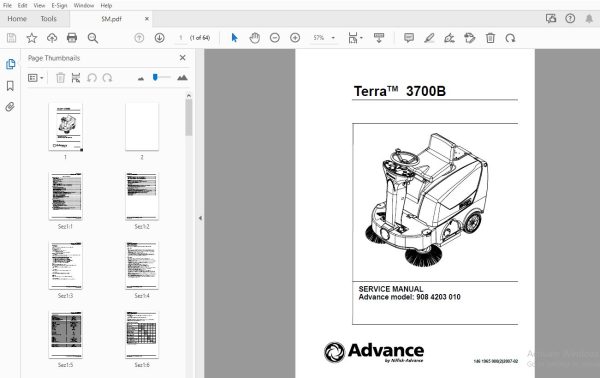600x378 pixels.
Task: Rotate pages clockwise in thumbnails panel
Action: point(107,78)
